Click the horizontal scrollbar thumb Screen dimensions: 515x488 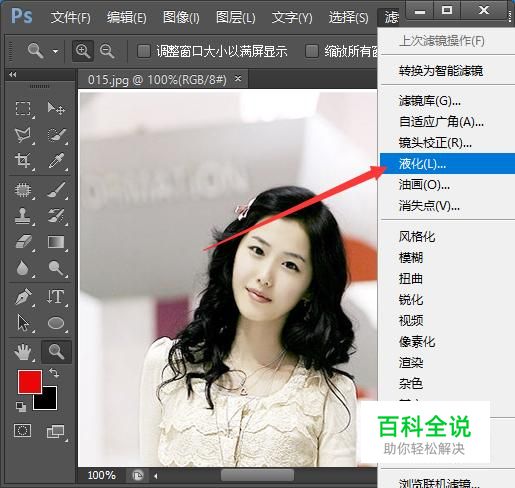click(x=257, y=476)
